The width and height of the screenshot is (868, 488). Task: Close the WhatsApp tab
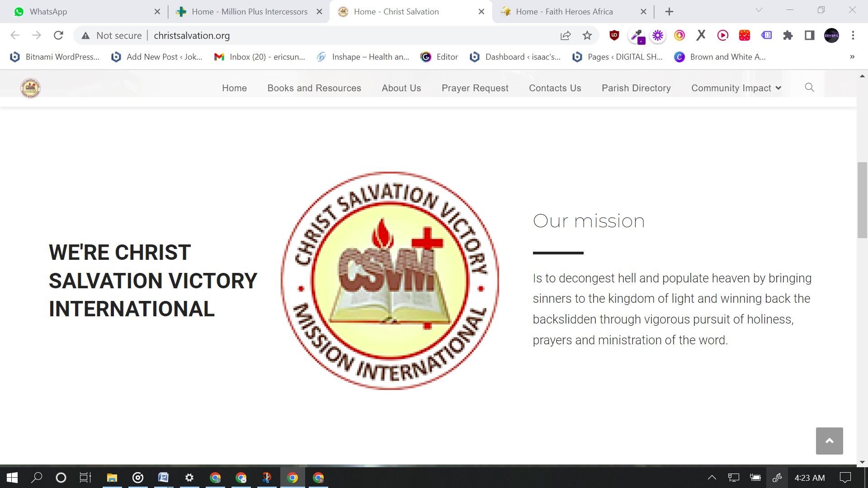click(x=157, y=12)
